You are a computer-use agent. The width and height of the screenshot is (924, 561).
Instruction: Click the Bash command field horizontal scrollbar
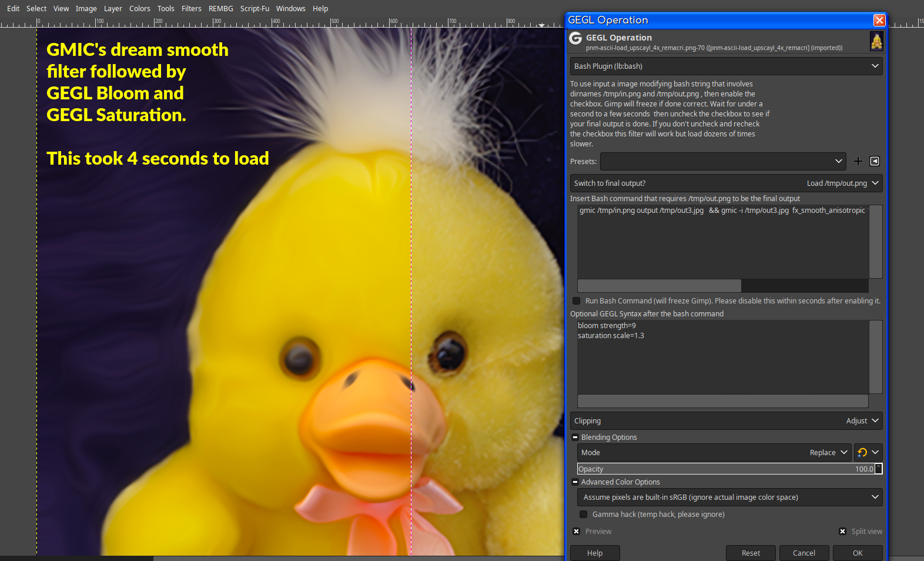659,286
